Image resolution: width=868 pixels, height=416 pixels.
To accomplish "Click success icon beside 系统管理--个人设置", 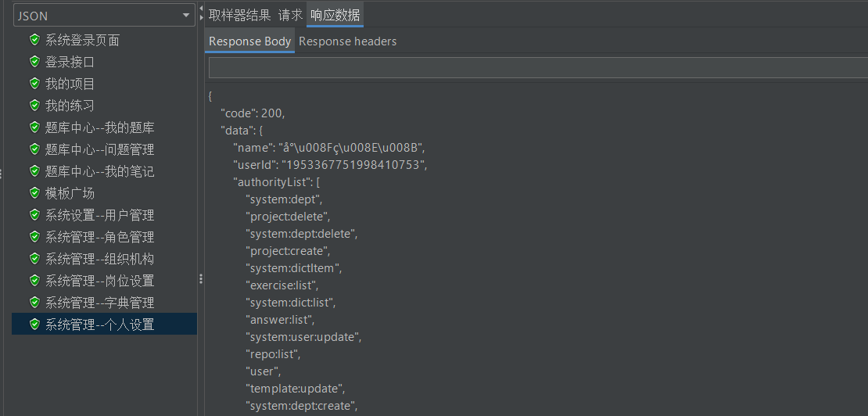I will (35, 325).
